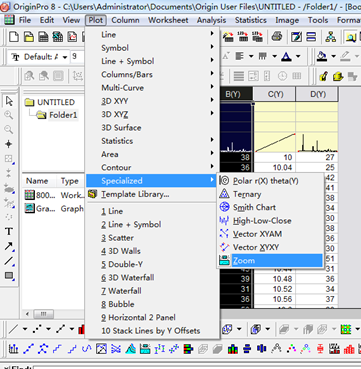Open the Analysis menu
Image resolution: width=361 pixels, height=369 pixels.
212,20
